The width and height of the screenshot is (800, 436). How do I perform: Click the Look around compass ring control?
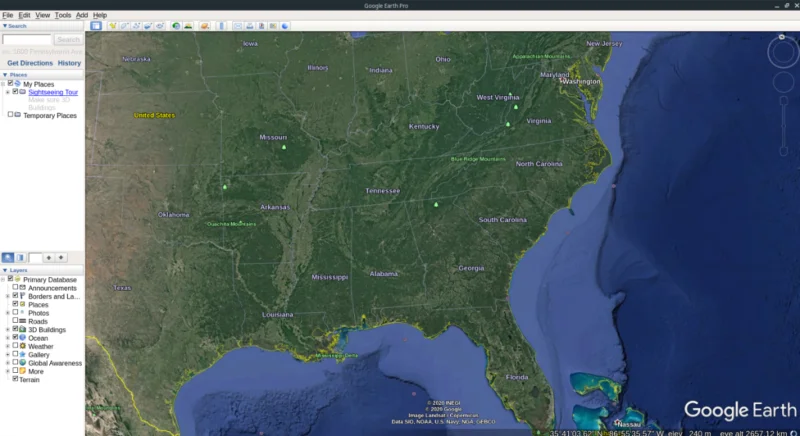[x=783, y=52]
